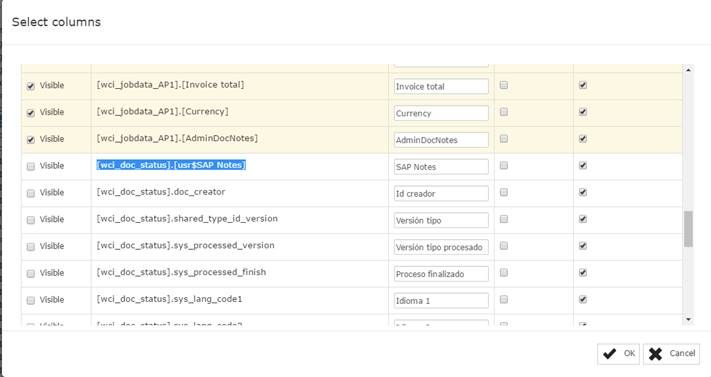711x377 pixels.
Task: Edit the Invoice total caption field
Action: pyautogui.click(x=441, y=86)
